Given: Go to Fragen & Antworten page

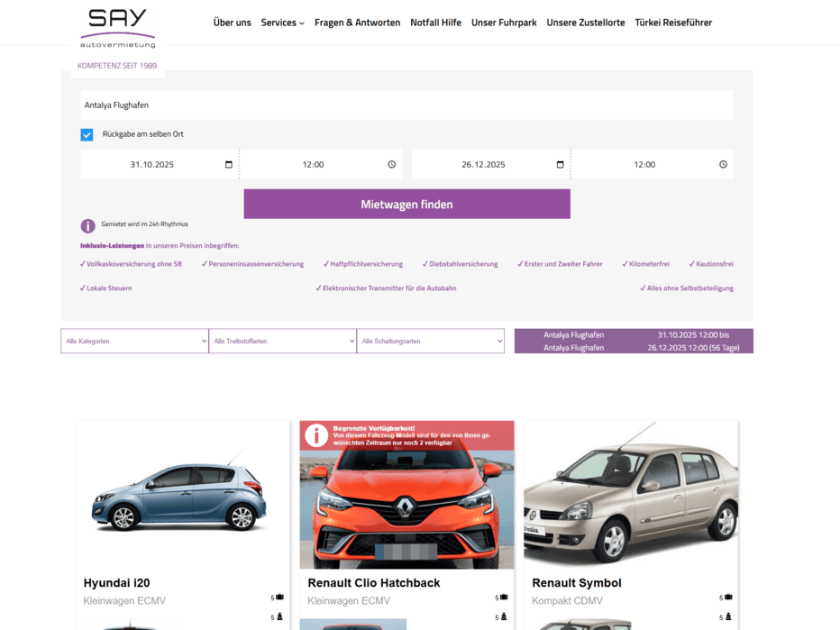Looking at the screenshot, I should tap(357, 23).
